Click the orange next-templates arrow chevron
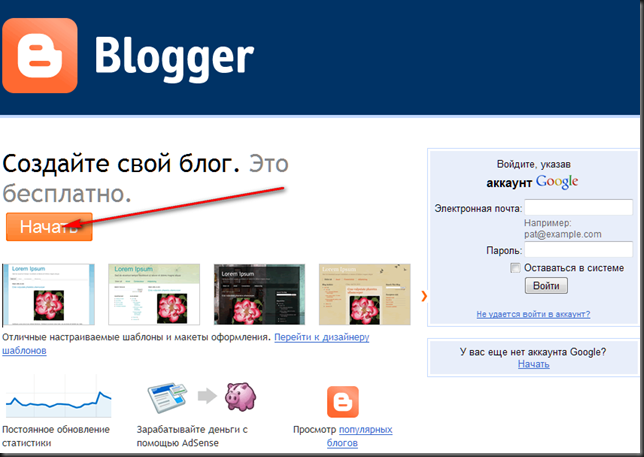The width and height of the screenshot is (644, 457). coord(424,296)
